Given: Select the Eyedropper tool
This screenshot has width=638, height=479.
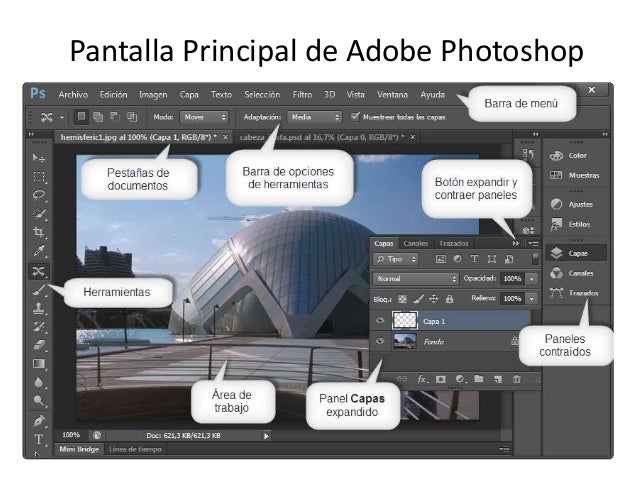Looking at the screenshot, I should click(x=39, y=251).
